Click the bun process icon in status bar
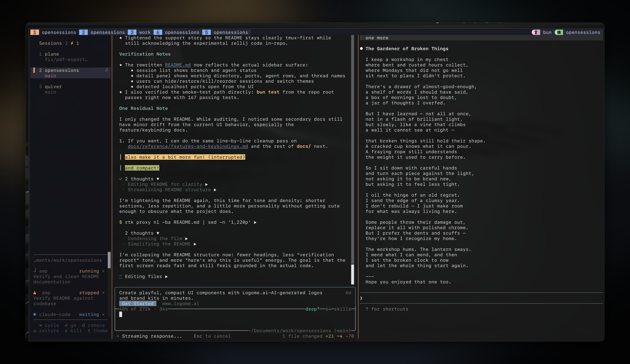 point(536,32)
